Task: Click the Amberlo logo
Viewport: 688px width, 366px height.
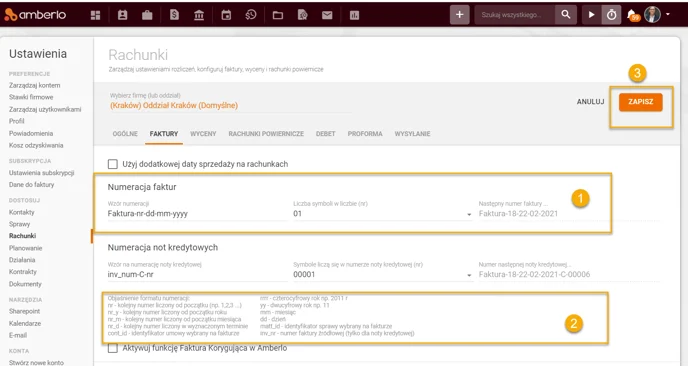Action: (35, 14)
